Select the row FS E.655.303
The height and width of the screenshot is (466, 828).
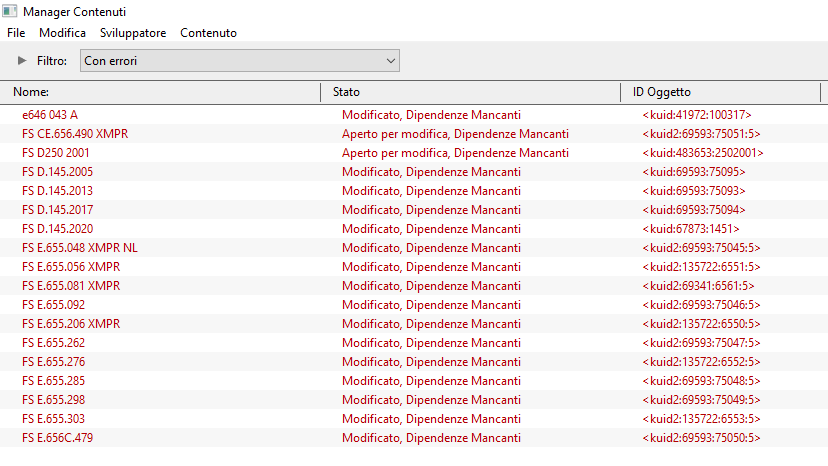coord(414,419)
